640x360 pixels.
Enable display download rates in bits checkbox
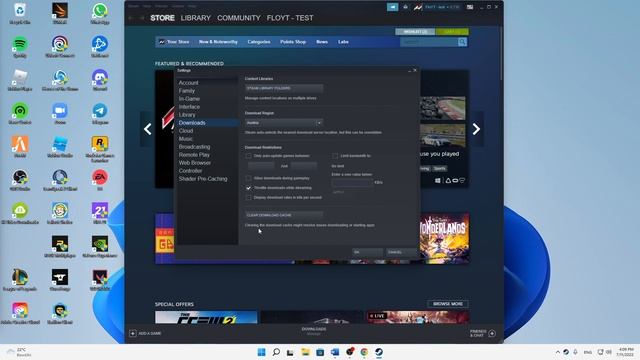click(x=248, y=198)
